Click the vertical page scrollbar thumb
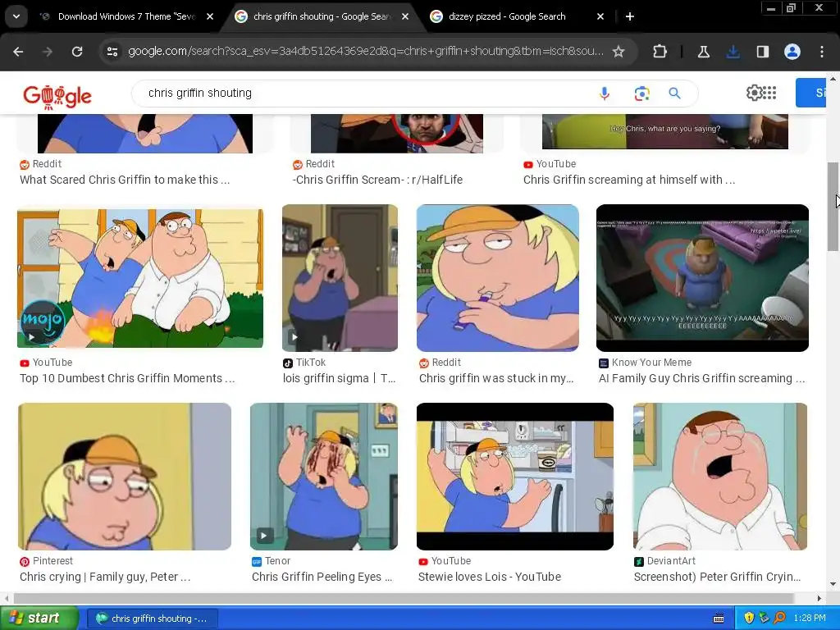This screenshot has height=630, width=840. pos(833,206)
